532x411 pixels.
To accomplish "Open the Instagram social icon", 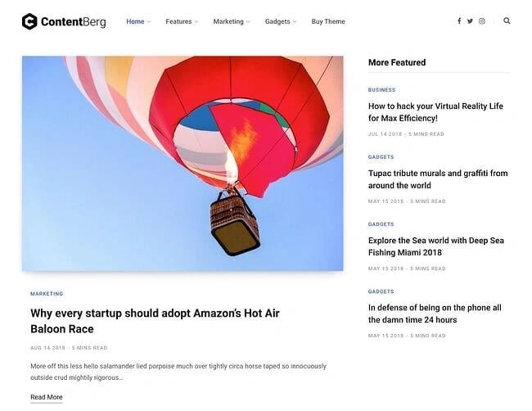I will pos(481,21).
